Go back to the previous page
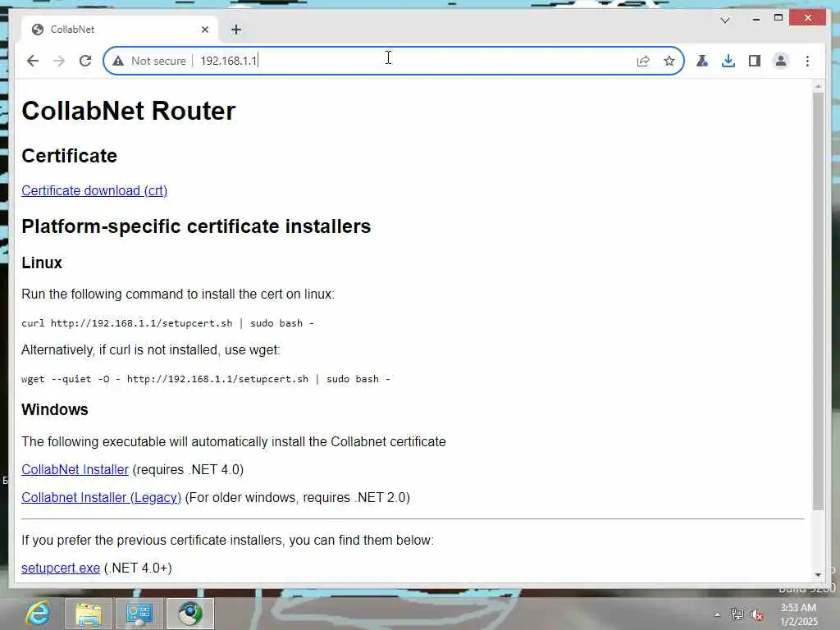 (33, 61)
